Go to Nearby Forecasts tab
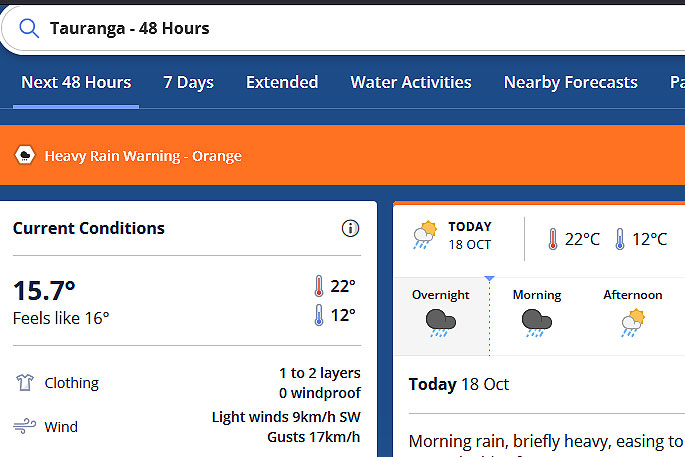Viewport: 685px width, 457px height. point(571,83)
